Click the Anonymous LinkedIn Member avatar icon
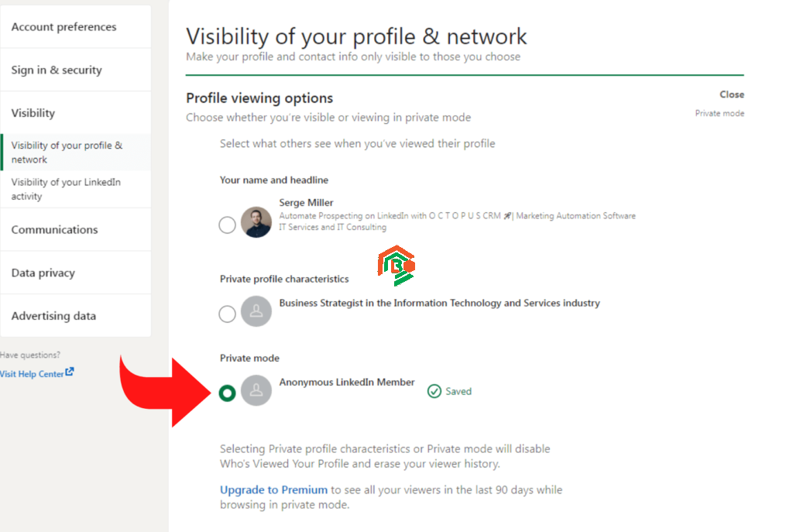793x532 pixels. pos(256,390)
